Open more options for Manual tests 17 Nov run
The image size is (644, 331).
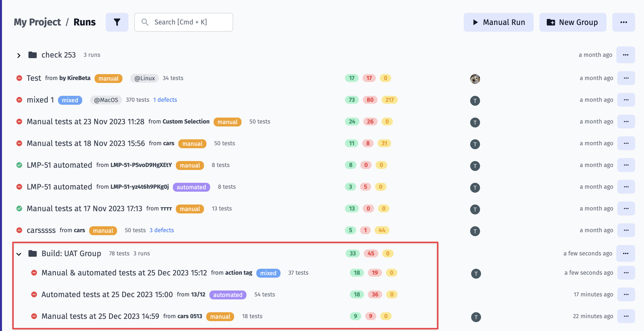[626, 208]
